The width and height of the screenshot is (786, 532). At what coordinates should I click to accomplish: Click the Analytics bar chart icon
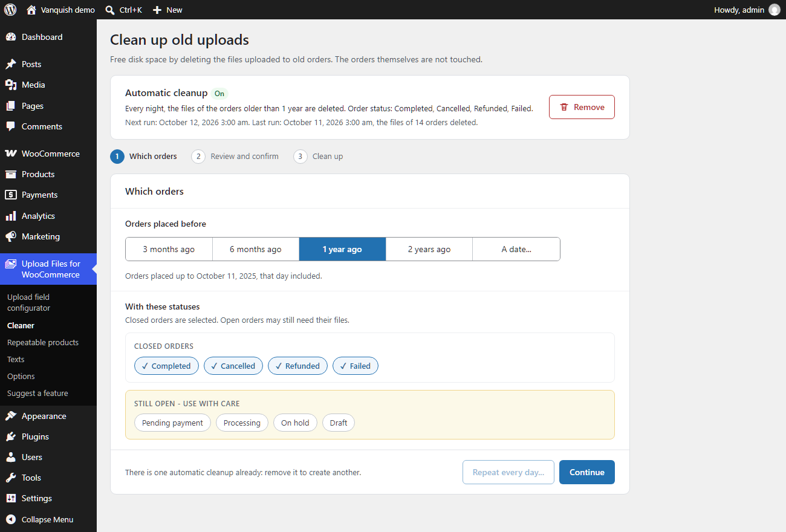tap(11, 216)
